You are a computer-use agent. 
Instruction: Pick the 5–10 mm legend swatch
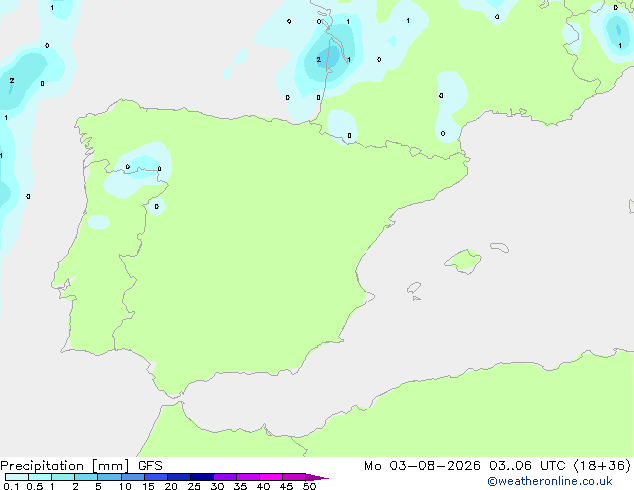point(109,477)
